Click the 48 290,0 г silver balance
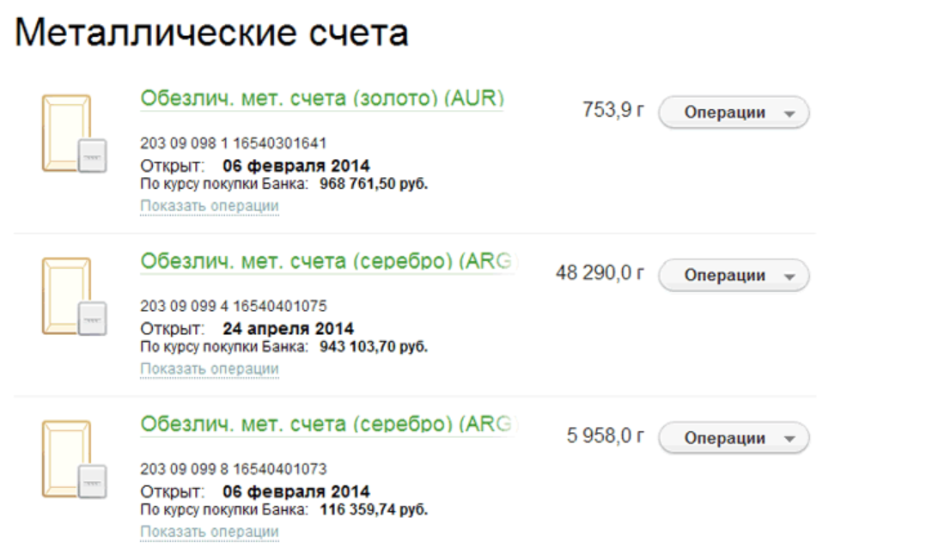The width and height of the screenshot is (926, 560). [600, 274]
